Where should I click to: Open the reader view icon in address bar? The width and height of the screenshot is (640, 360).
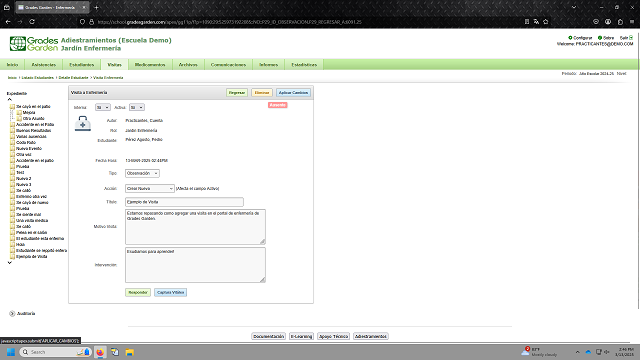527,22
